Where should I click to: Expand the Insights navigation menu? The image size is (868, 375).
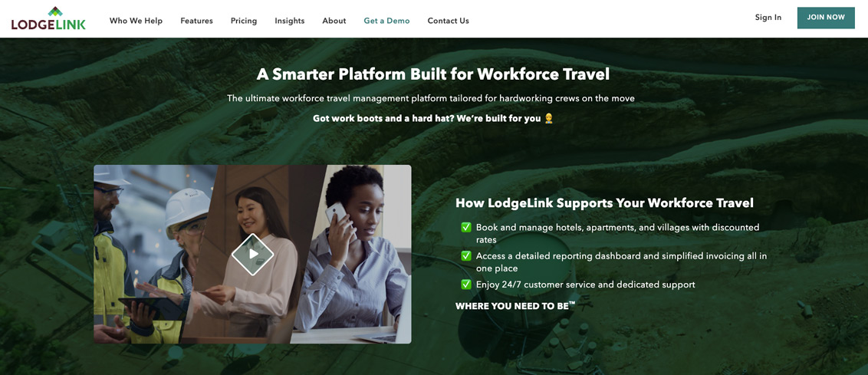tap(290, 21)
